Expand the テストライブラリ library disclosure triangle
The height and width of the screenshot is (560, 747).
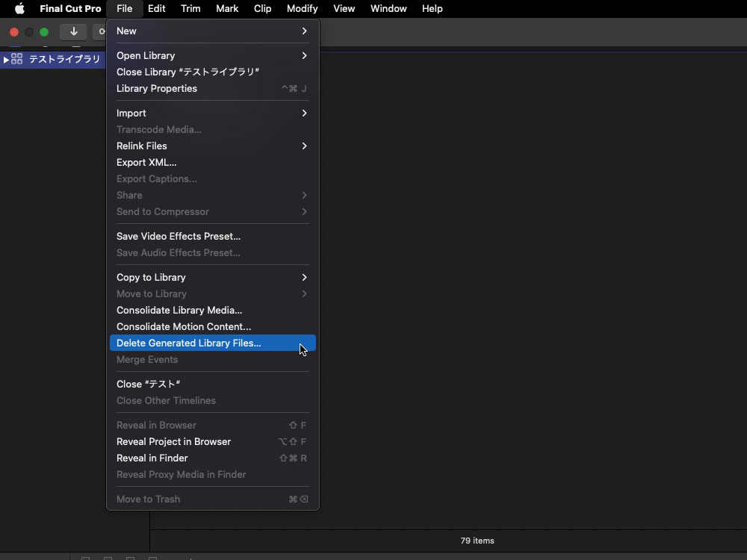6,60
